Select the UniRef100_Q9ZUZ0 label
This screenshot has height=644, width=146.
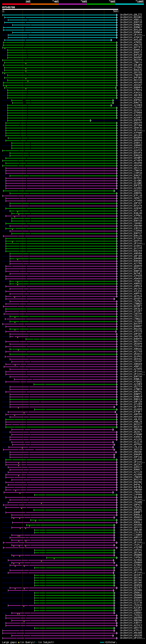coord(131,191)
